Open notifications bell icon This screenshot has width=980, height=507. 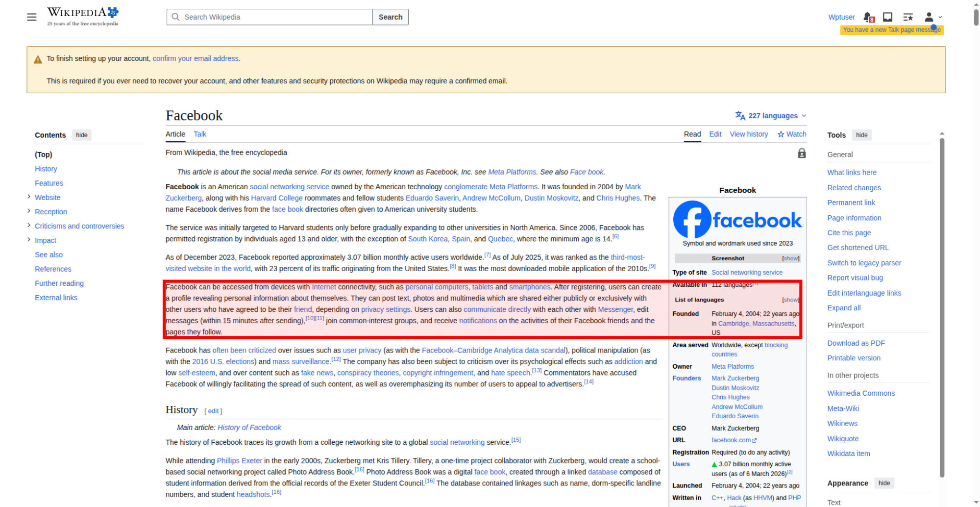click(x=868, y=17)
